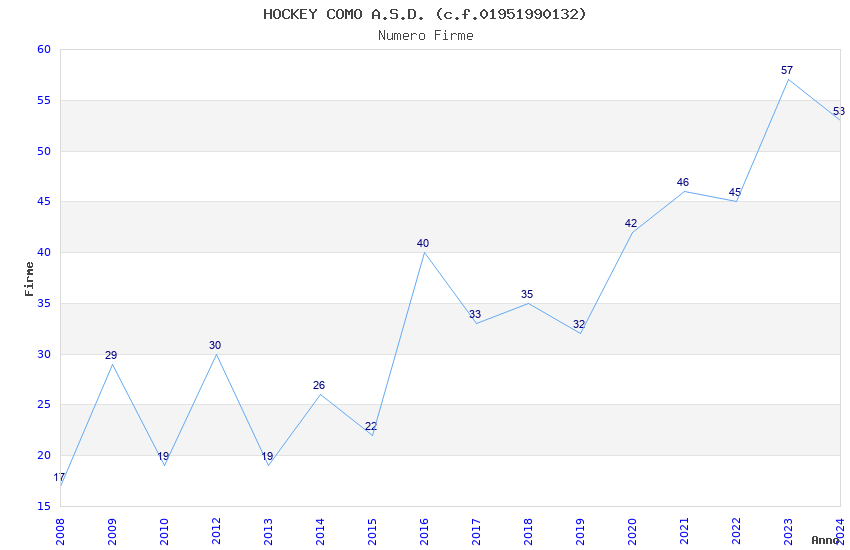Select the data label '22' for 2015
The height and width of the screenshot is (550, 850).
pyautogui.click(x=371, y=426)
